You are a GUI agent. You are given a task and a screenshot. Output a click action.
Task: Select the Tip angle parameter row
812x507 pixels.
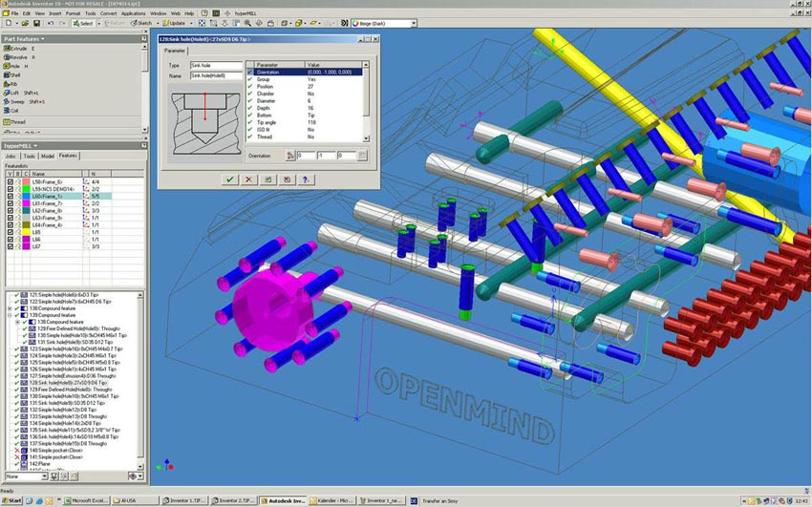[x=304, y=122]
